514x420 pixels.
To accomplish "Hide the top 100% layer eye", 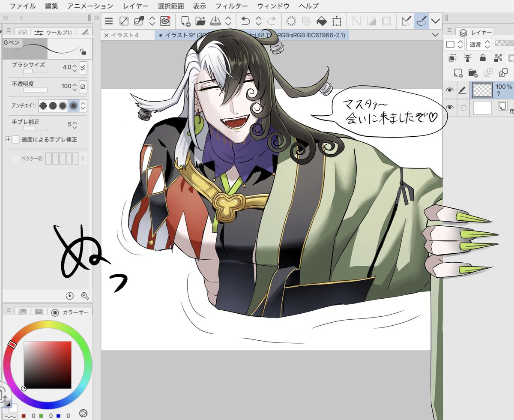I will (450, 90).
